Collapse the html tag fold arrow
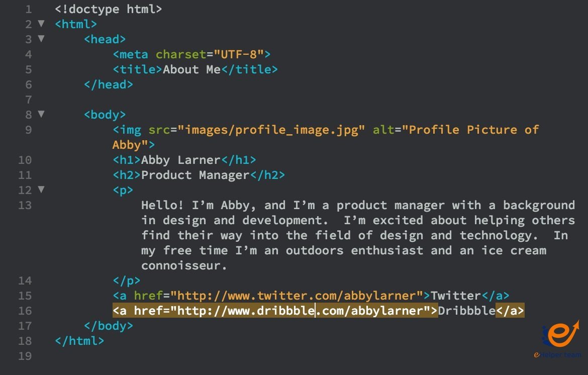588x375 pixels. point(41,24)
